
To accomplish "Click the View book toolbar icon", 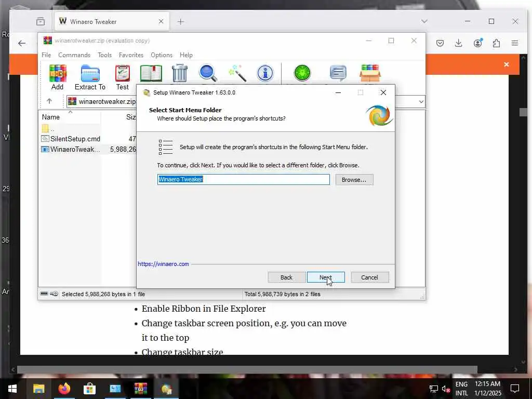I will [151, 73].
